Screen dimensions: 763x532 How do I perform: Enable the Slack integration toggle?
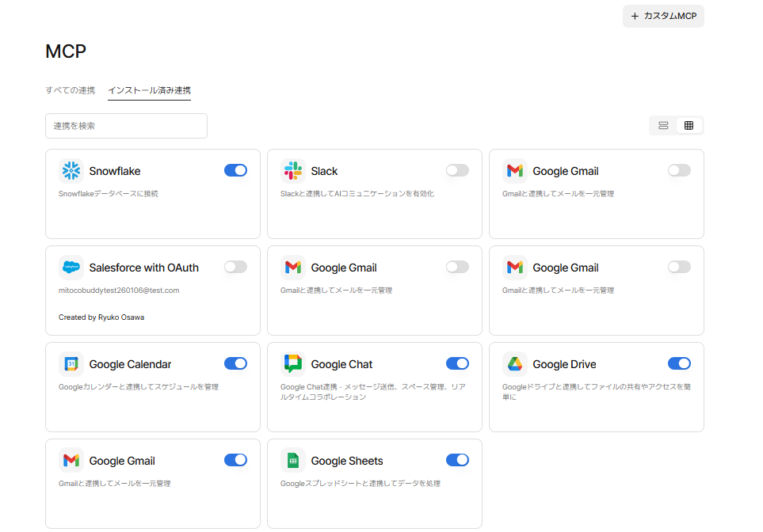[x=457, y=170]
